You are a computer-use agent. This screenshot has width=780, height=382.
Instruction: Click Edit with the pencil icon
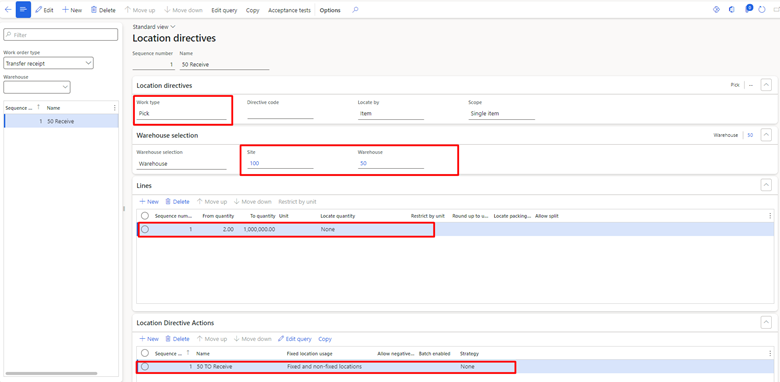tap(44, 10)
